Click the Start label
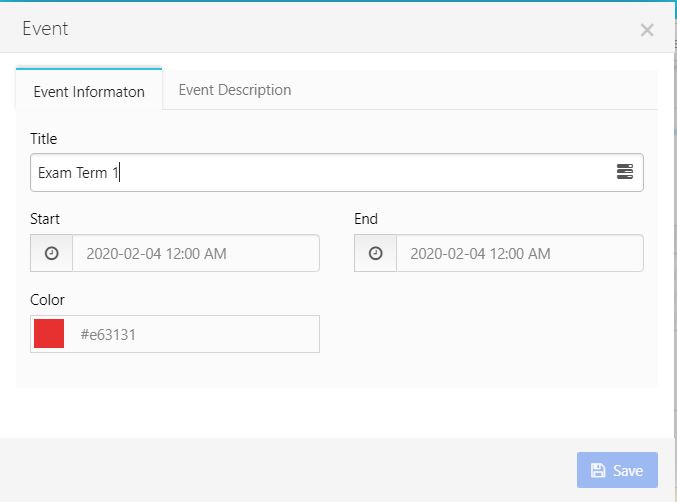This screenshot has width=677, height=502. [45, 219]
